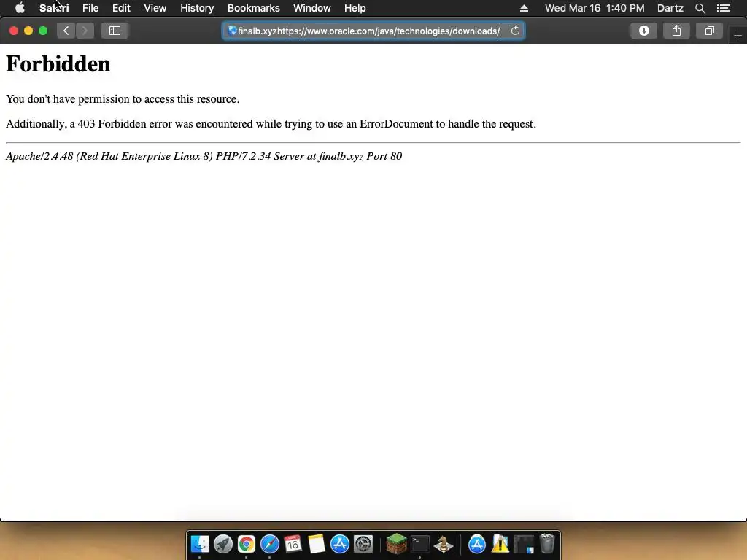Click "You don't have permission" text

point(123,99)
